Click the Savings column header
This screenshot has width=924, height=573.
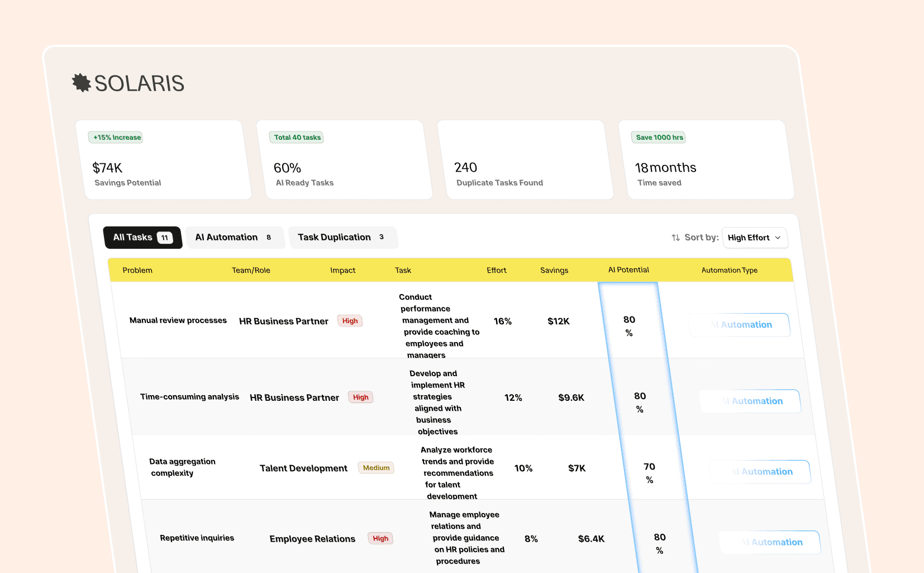pos(554,271)
